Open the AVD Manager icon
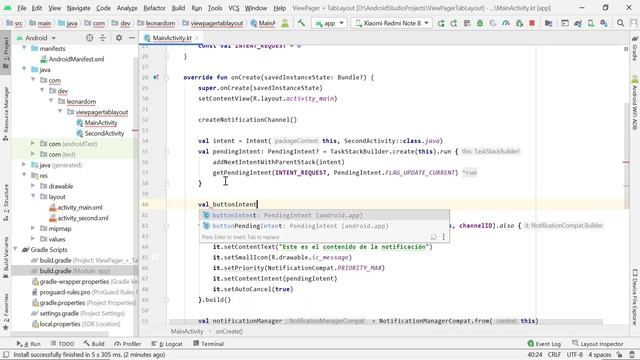640x360 pixels. (591, 23)
